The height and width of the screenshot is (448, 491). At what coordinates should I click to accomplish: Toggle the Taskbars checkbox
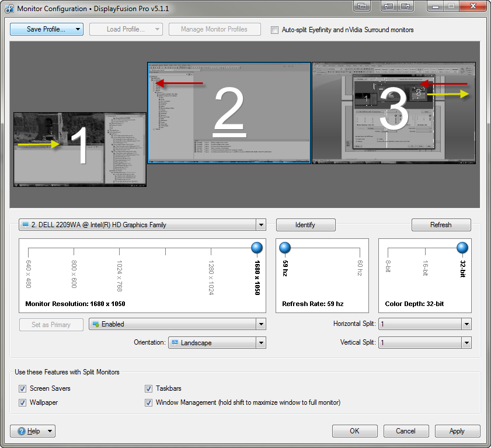149,388
